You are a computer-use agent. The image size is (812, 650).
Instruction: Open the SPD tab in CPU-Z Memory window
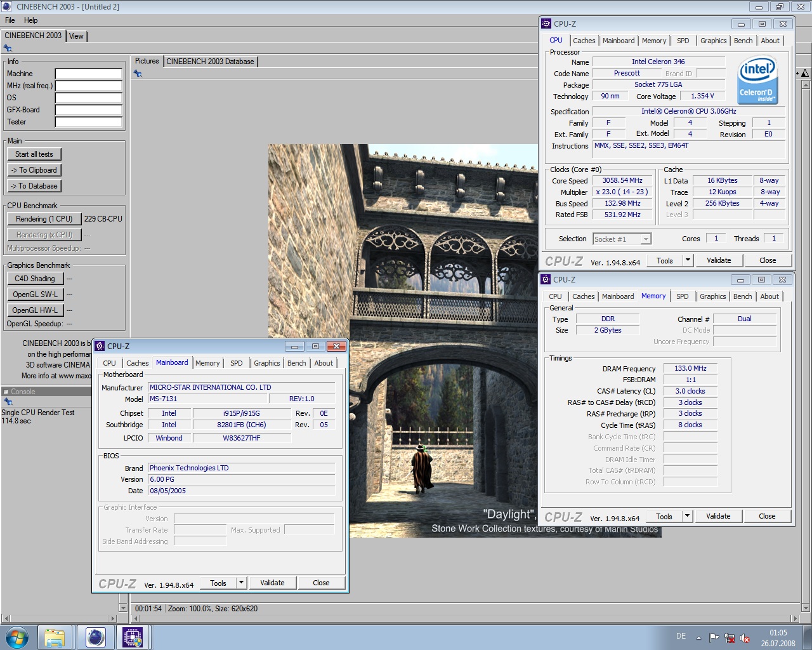click(683, 296)
